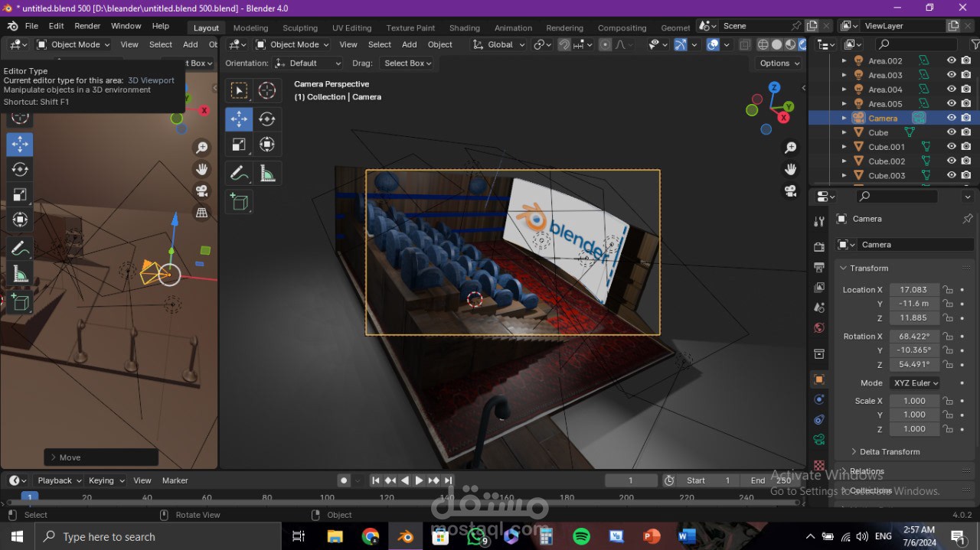Hide Camera in viewport via eye icon
This screenshot has width=980, height=550.
[x=952, y=118]
